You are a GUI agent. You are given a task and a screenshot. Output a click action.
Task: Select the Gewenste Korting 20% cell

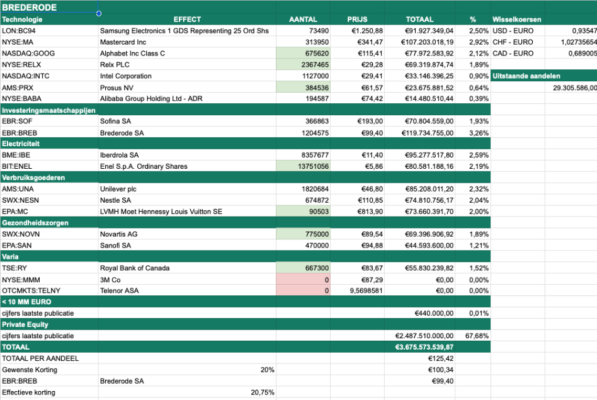pyautogui.click(x=187, y=370)
